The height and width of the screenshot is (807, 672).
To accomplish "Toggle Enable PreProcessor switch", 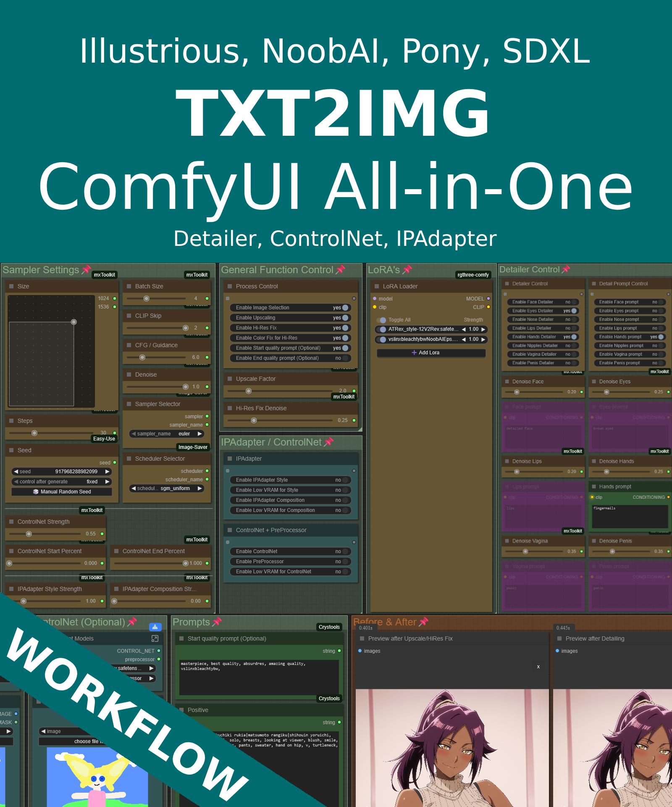I will (x=345, y=562).
